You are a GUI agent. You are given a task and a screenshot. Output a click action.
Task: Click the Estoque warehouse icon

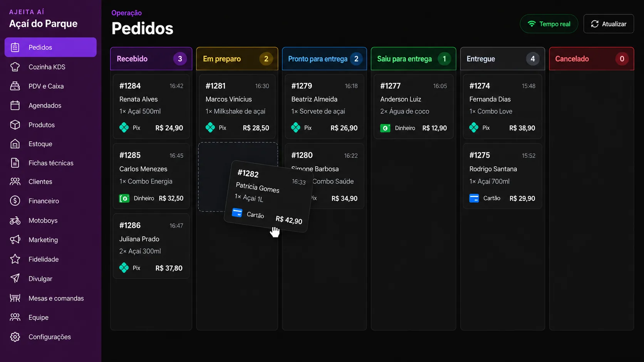tap(15, 144)
